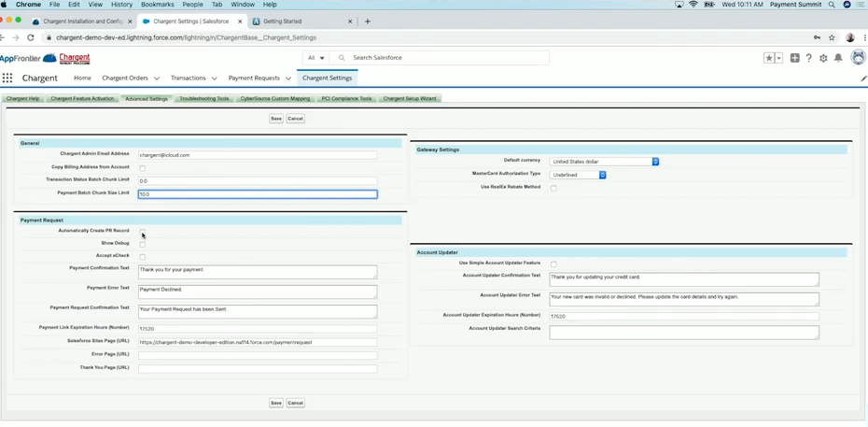868x427 pixels.
Task: Click the battery status icon
Action: pos(708,5)
